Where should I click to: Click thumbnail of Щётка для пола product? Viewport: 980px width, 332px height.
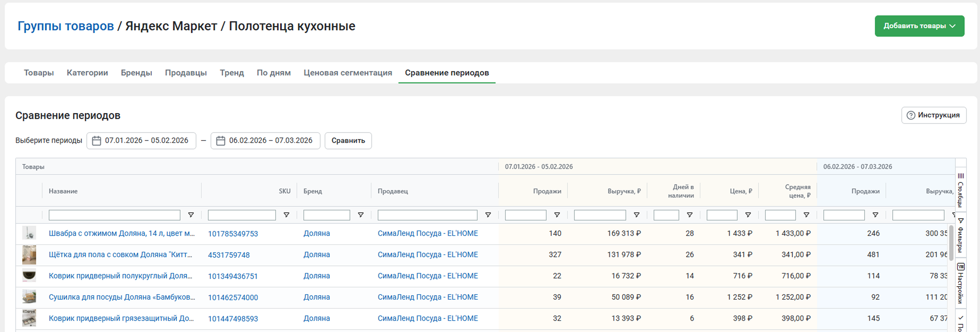pyautogui.click(x=29, y=255)
